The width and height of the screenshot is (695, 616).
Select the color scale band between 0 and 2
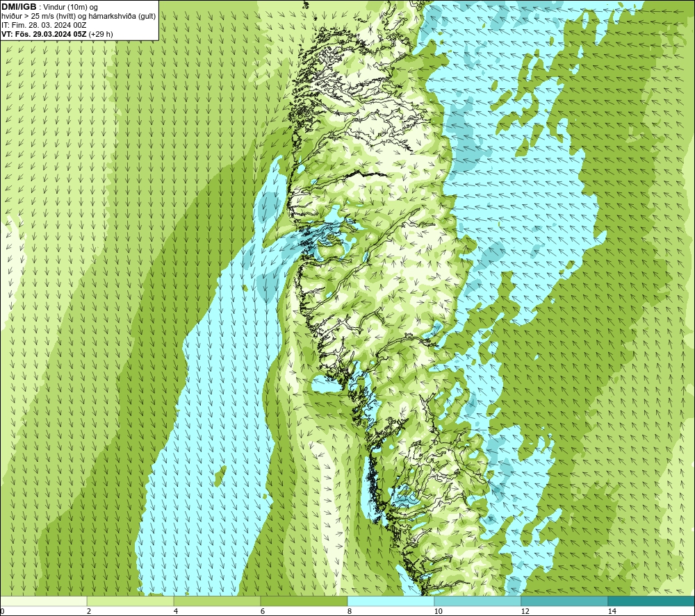click(x=43, y=601)
